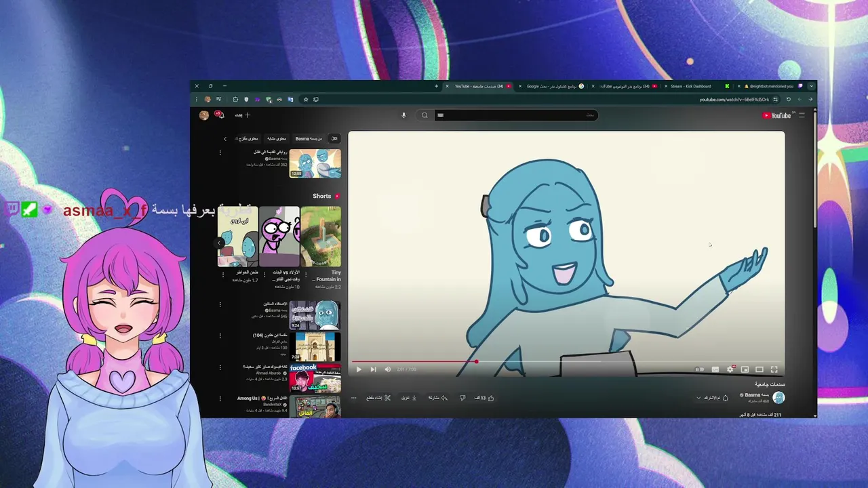Close the active YouTube browser tab
The image size is (868, 488).
(447, 86)
